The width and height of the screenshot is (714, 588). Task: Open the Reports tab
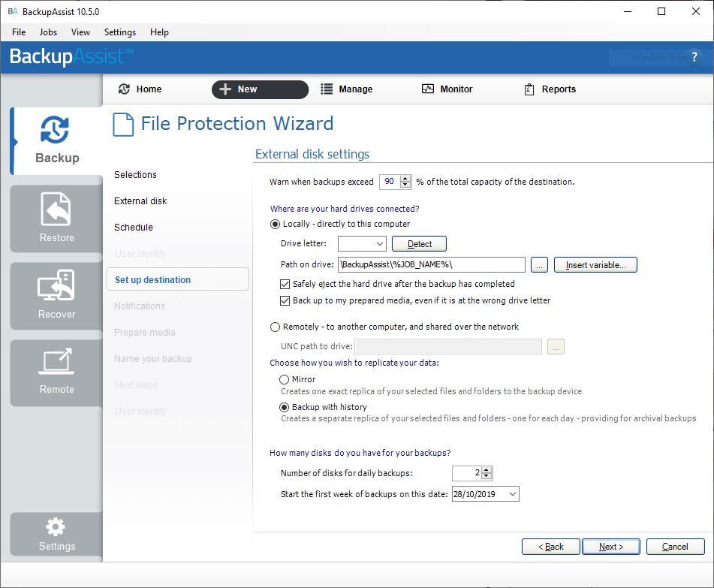coord(550,89)
